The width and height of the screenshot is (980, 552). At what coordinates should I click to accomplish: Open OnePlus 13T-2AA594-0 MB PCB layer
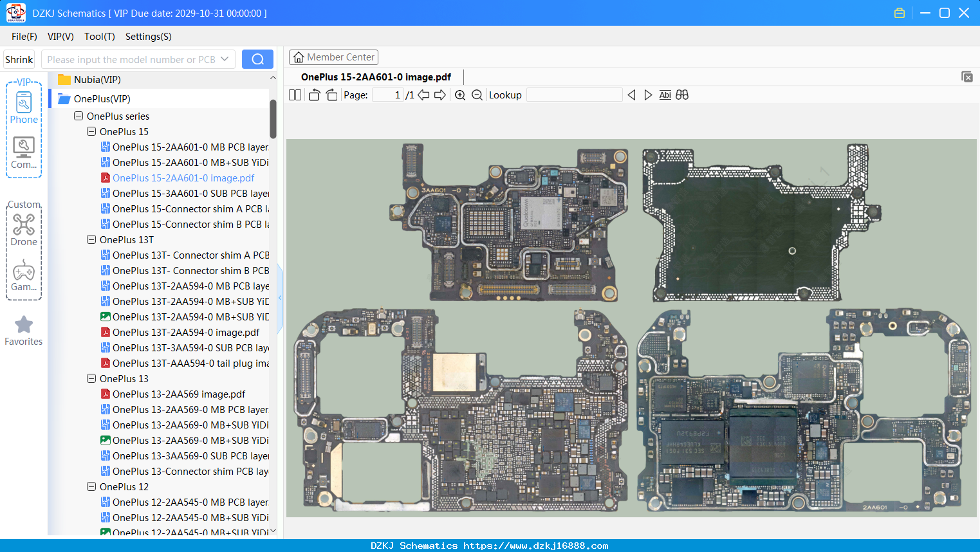tap(185, 286)
